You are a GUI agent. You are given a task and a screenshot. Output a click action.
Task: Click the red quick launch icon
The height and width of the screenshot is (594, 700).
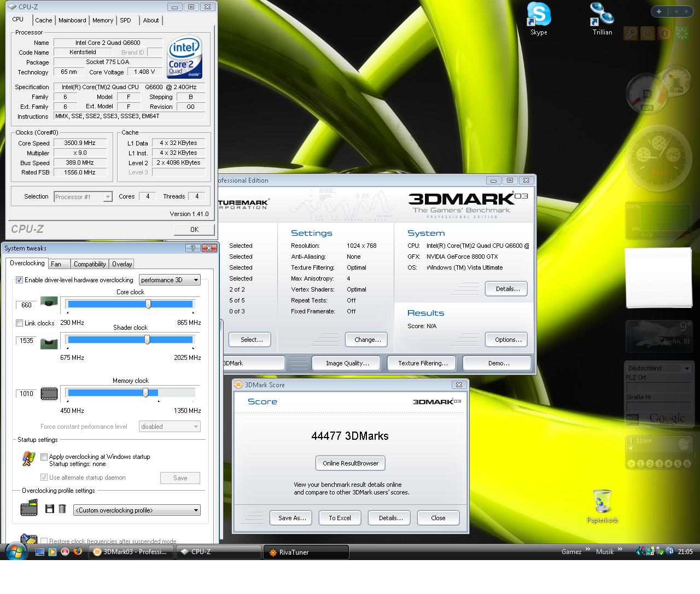(x=65, y=552)
